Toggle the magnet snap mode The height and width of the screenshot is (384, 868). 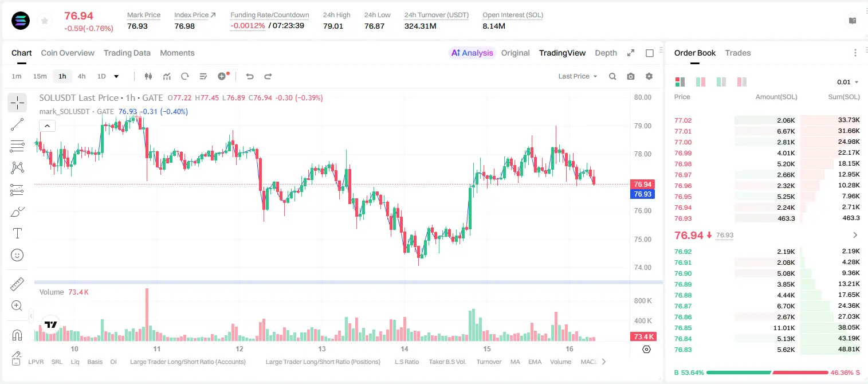click(x=17, y=334)
